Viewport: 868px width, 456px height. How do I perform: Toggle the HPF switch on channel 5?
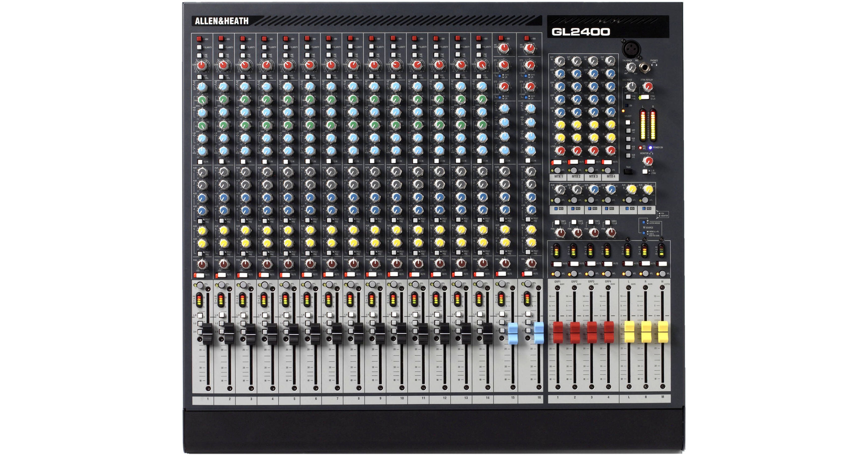pos(285,77)
